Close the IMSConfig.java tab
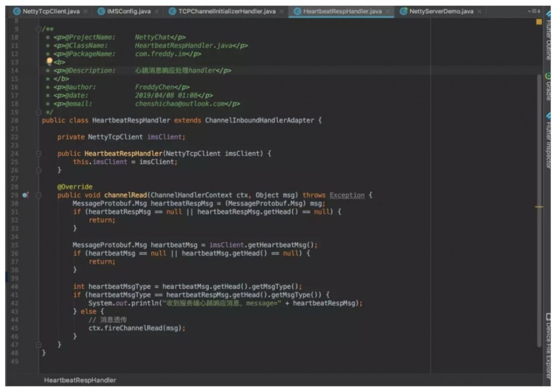 [157, 11]
